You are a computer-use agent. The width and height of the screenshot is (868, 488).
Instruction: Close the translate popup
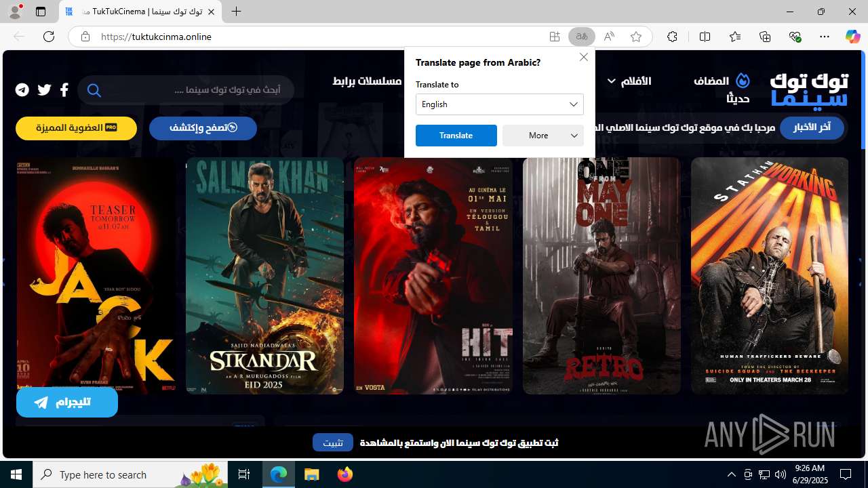(x=584, y=57)
